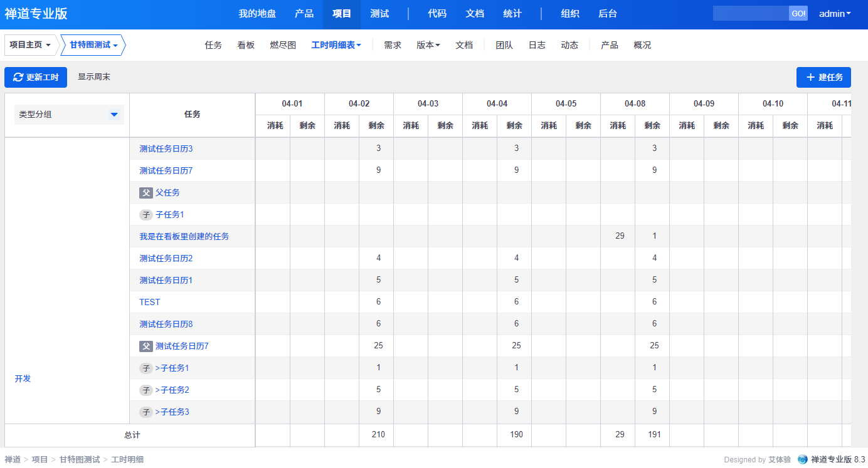Screen dimensions: 868x468
Task: Click the 禅道 globe logo in footer
Action: 803,459
